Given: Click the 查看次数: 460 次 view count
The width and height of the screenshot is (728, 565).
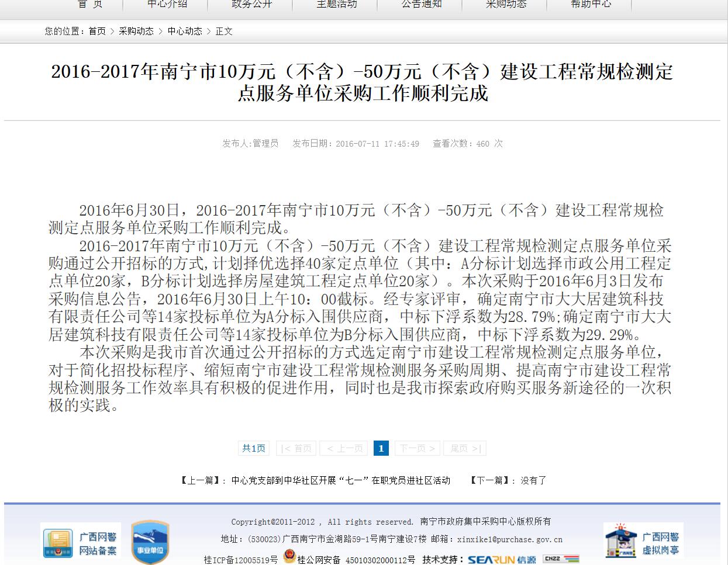Looking at the screenshot, I should click(468, 143).
